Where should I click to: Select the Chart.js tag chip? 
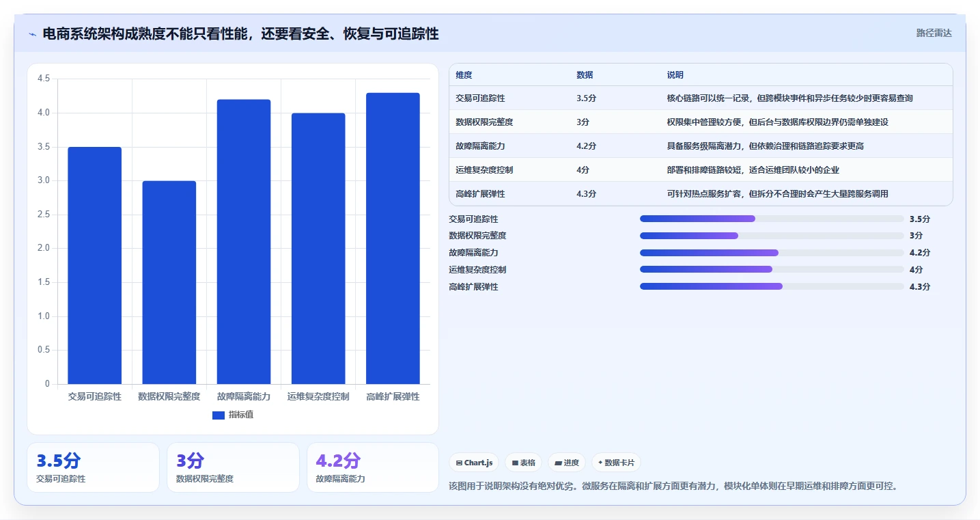[474, 463]
